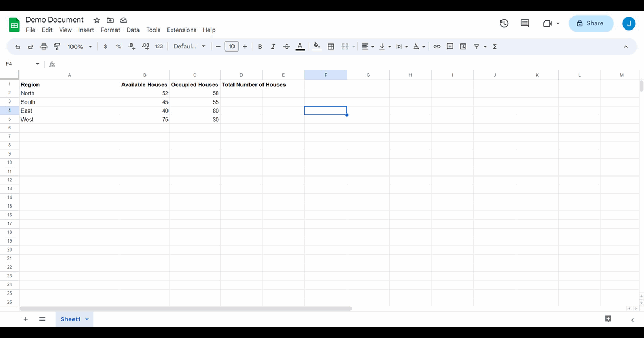Click the Share button

[591, 23]
